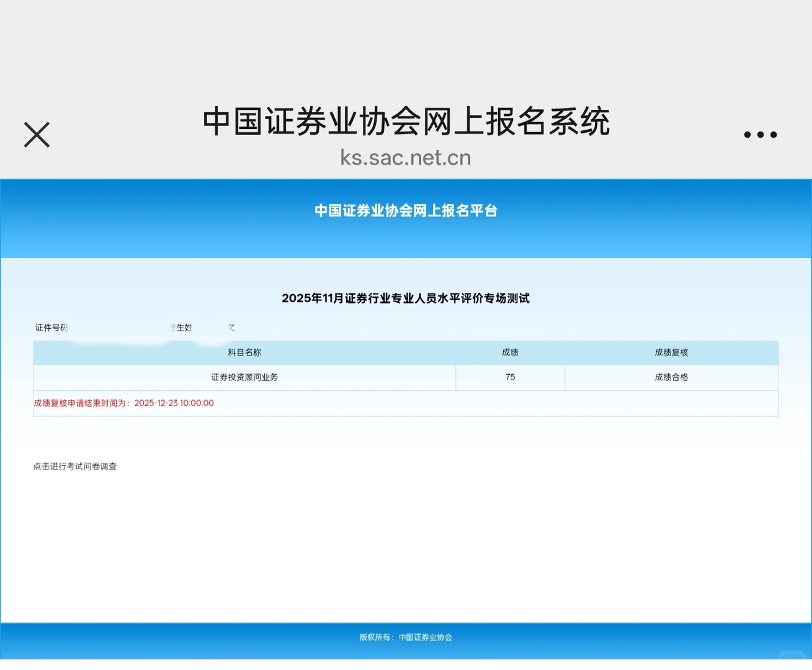Click the 中国证券业协会网上报名平台 banner
Screen dimensions: 812x670
click(x=406, y=211)
